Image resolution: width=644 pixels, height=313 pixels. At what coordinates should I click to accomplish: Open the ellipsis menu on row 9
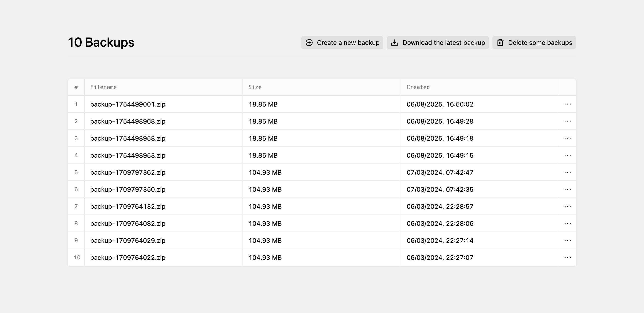(568, 240)
